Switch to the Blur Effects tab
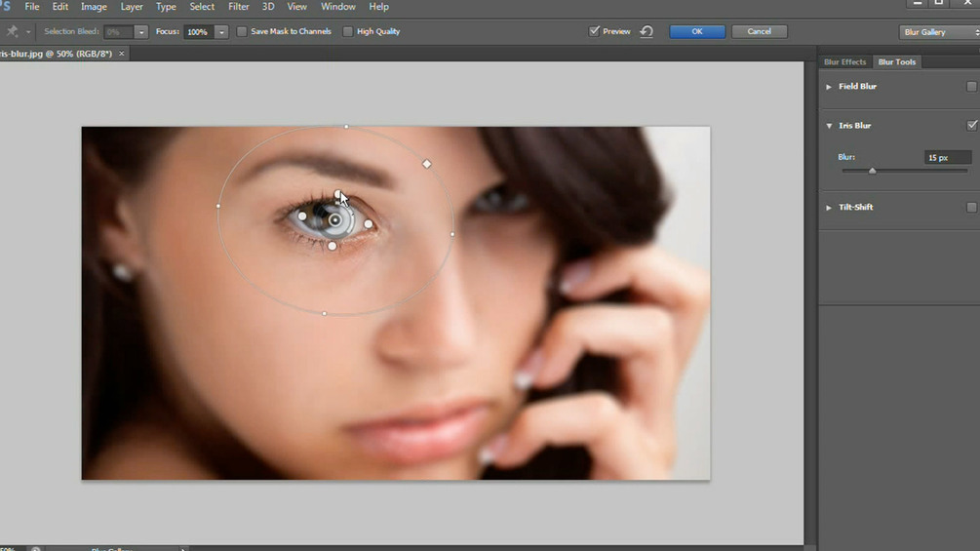Image resolution: width=980 pixels, height=551 pixels. point(844,61)
